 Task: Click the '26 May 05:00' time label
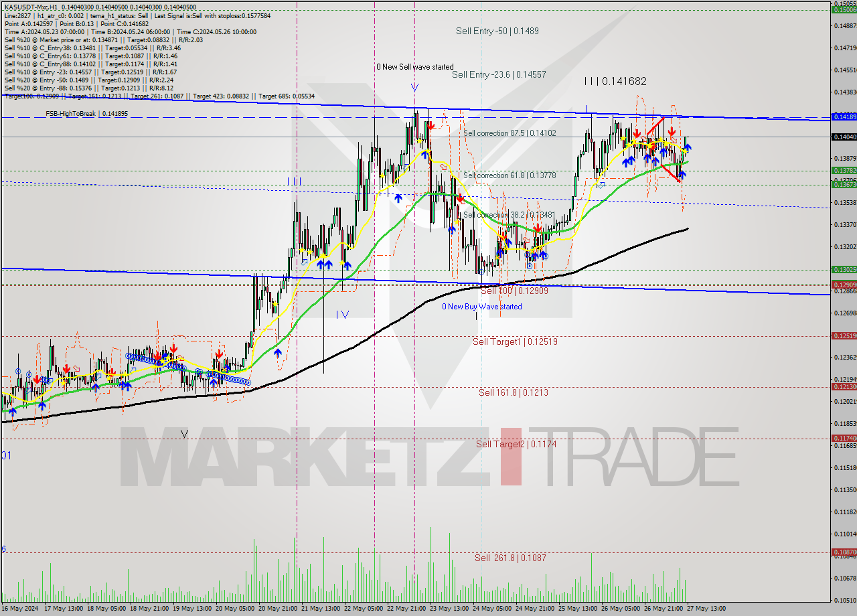[x=621, y=609]
